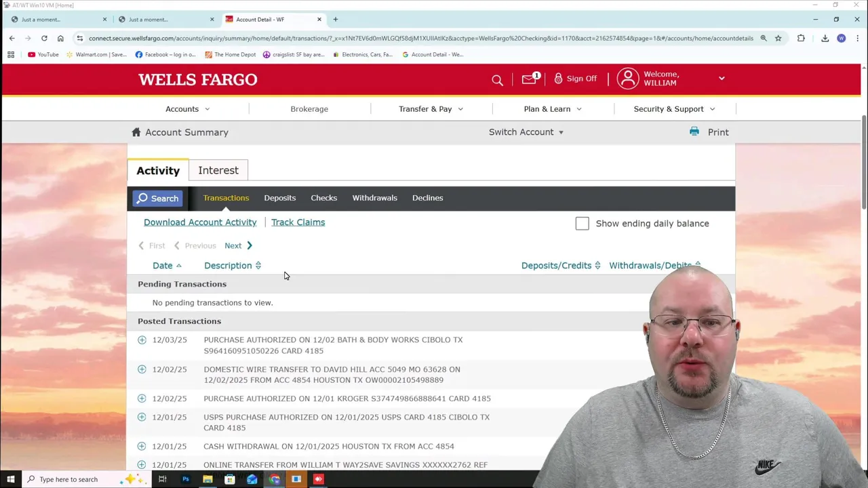Viewport: 868px width, 488px height.
Task: Expand the Way2Save Savings online transfer row
Action: 142,464
